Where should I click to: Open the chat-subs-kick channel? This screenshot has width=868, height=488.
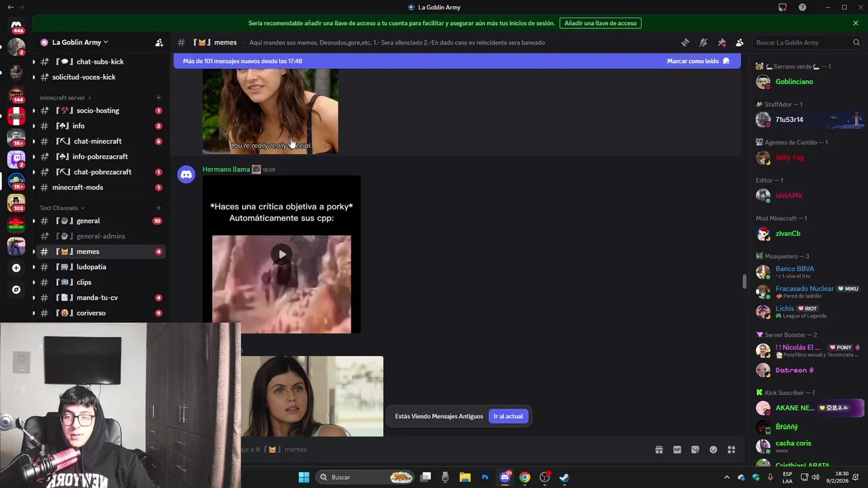pyautogui.click(x=100, y=62)
